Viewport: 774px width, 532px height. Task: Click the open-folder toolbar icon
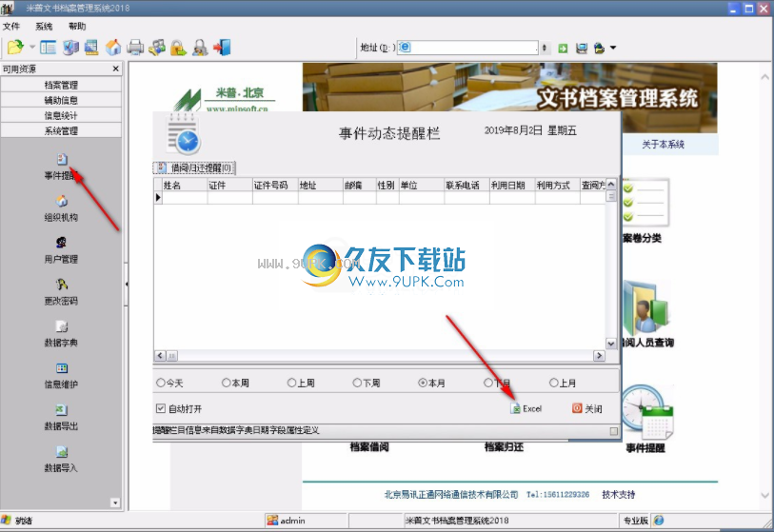15,48
